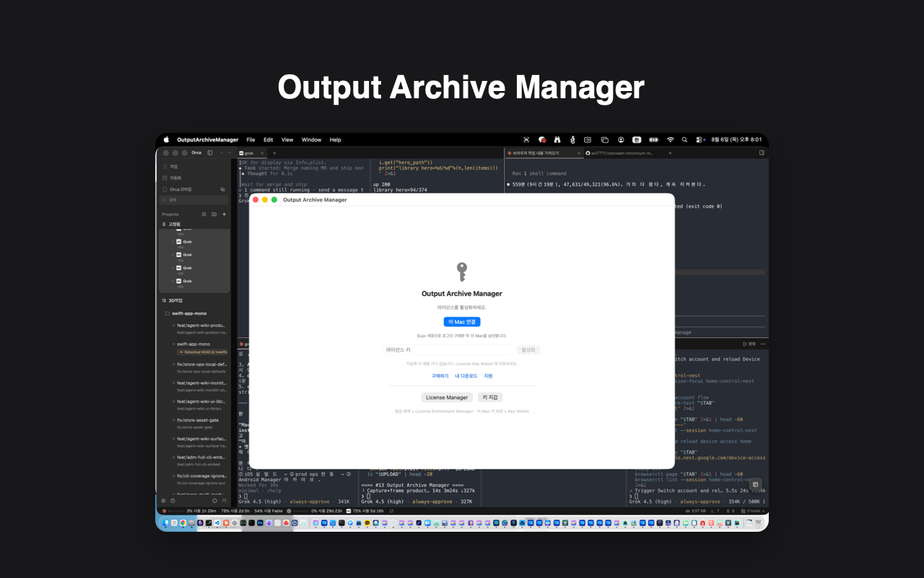Image resolution: width=924 pixels, height=578 pixels.
Task: Toggle Orca right side panel icon
Action: point(762,153)
